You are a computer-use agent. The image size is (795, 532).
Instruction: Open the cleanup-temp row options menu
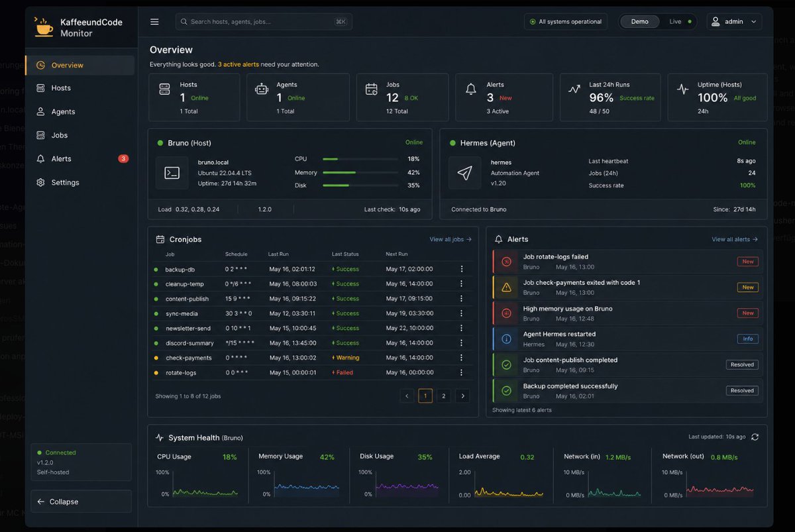click(x=462, y=284)
